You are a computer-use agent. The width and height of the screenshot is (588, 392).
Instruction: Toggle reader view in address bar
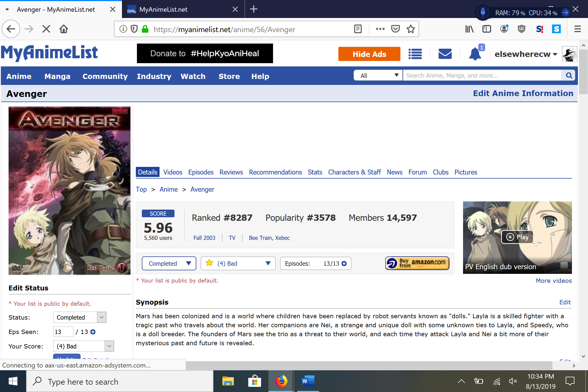click(x=358, y=29)
